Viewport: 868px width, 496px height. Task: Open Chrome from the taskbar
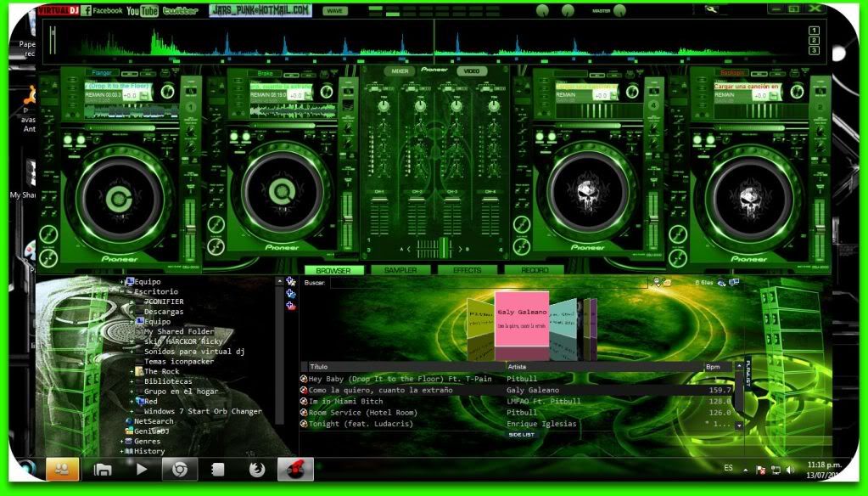tap(181, 469)
